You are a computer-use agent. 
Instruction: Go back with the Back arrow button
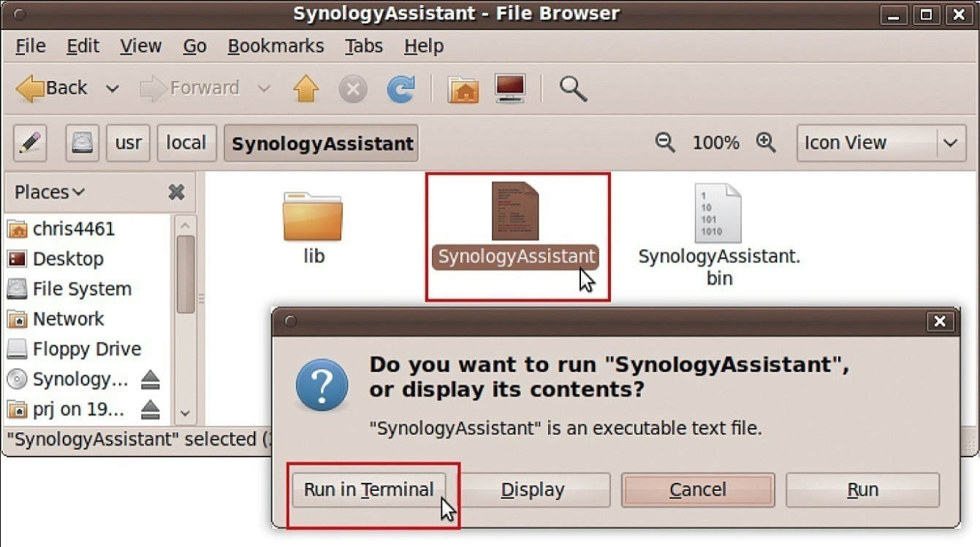(51, 88)
